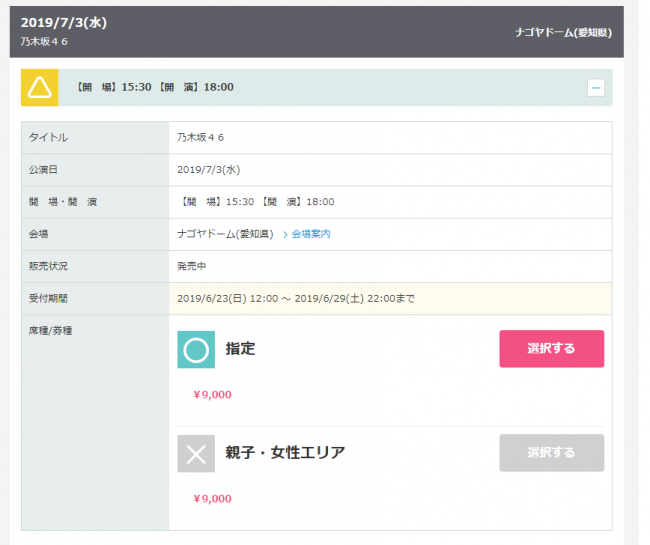Click the タイトル row label

coord(48,138)
